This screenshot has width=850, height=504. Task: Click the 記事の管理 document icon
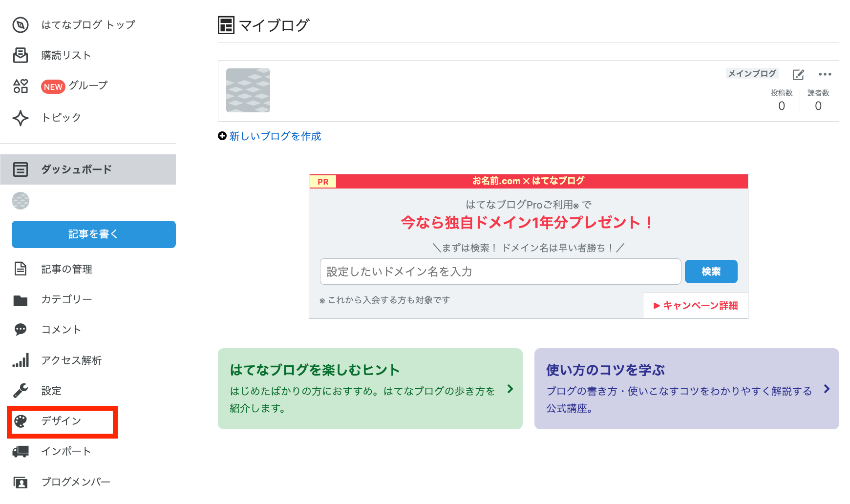click(x=21, y=269)
